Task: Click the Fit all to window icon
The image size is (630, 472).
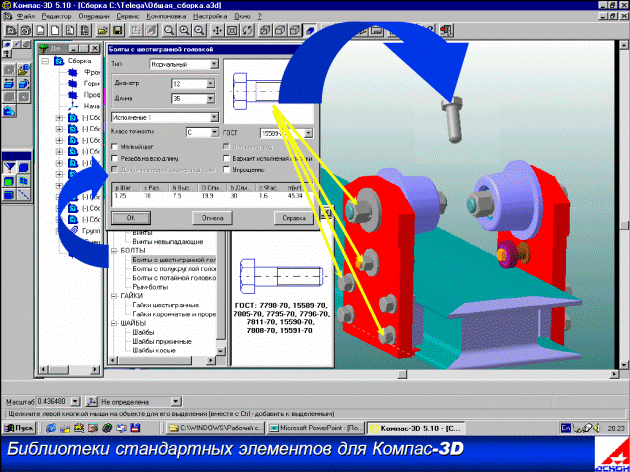Action: pyautogui.click(x=232, y=30)
